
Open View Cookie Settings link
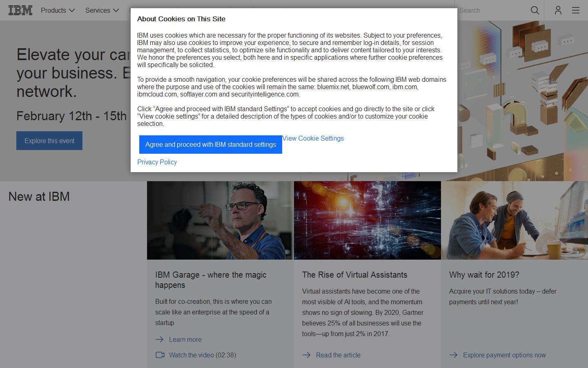coord(313,138)
